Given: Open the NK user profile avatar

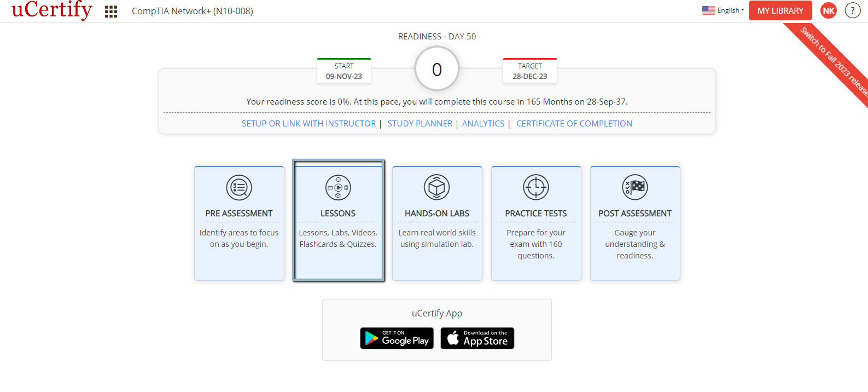Looking at the screenshot, I should (829, 11).
